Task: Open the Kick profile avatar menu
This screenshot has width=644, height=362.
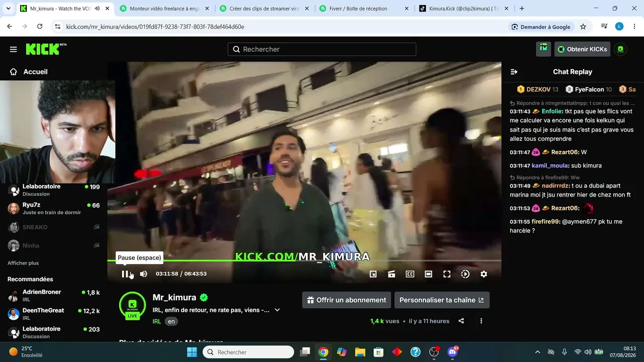Action: point(620,49)
